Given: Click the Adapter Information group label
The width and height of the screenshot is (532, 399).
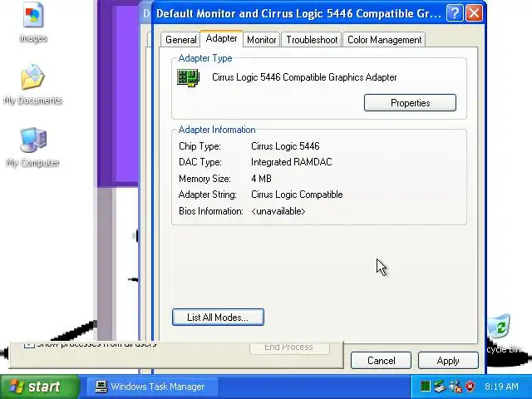Looking at the screenshot, I should coord(217,130).
